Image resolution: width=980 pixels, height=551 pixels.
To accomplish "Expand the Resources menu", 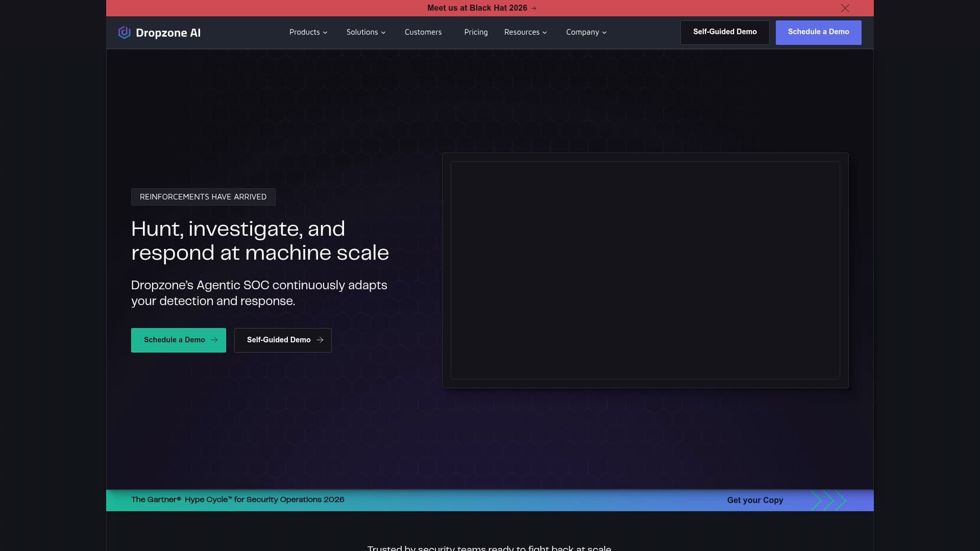I will coord(526,32).
